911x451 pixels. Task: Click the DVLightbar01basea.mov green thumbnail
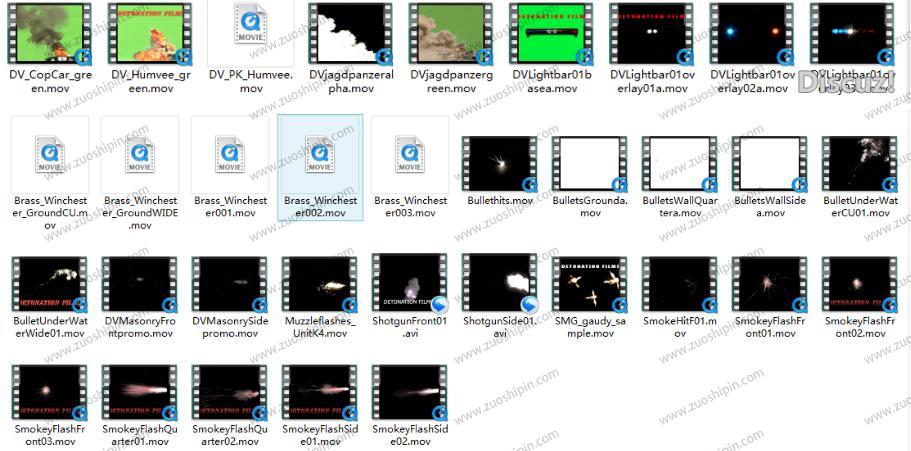coord(500,33)
